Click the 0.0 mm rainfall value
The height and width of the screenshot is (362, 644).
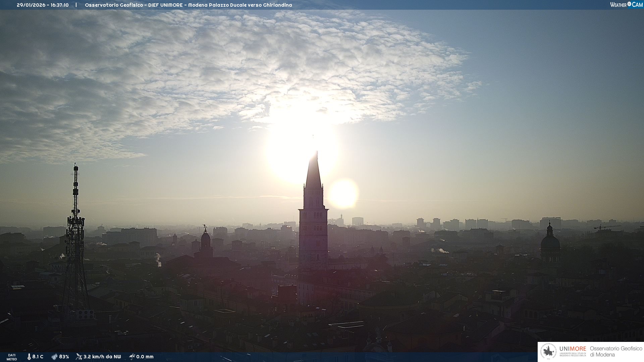point(145,357)
